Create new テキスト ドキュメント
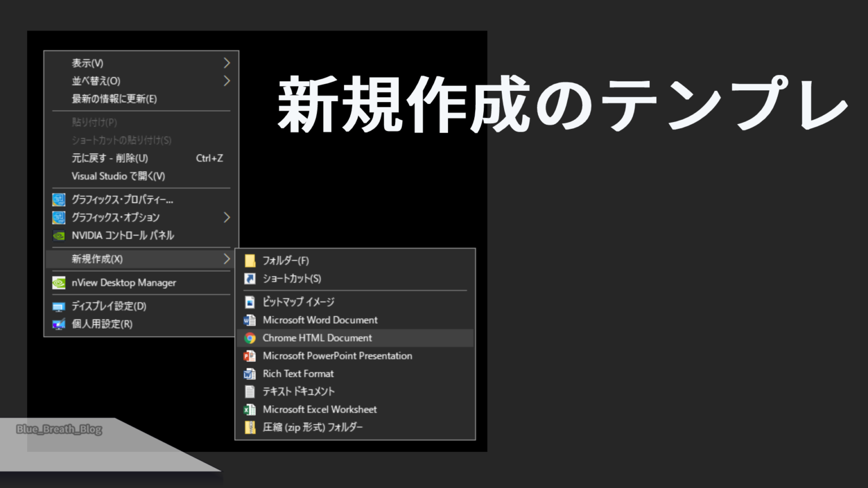The width and height of the screenshot is (868, 488). 355,391
